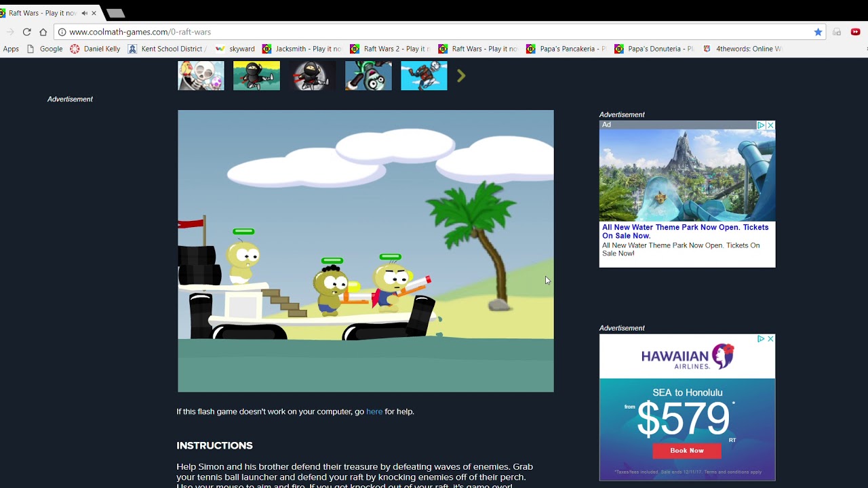Image resolution: width=868 pixels, height=488 pixels.
Task: Select the dark ninja game thumbnail
Action: [x=313, y=75]
